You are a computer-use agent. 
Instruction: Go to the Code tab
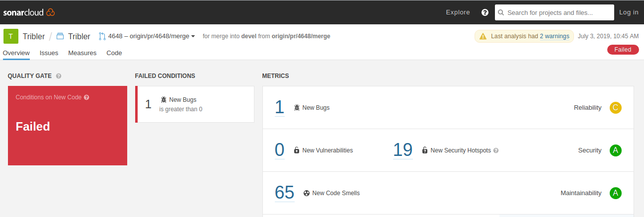tap(114, 53)
